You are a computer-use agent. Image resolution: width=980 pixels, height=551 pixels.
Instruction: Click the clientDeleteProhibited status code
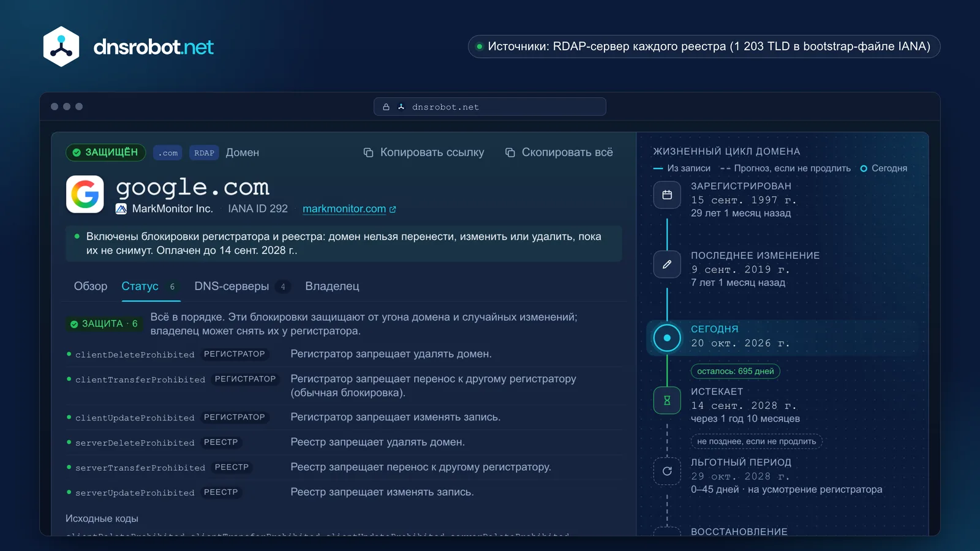135,354
